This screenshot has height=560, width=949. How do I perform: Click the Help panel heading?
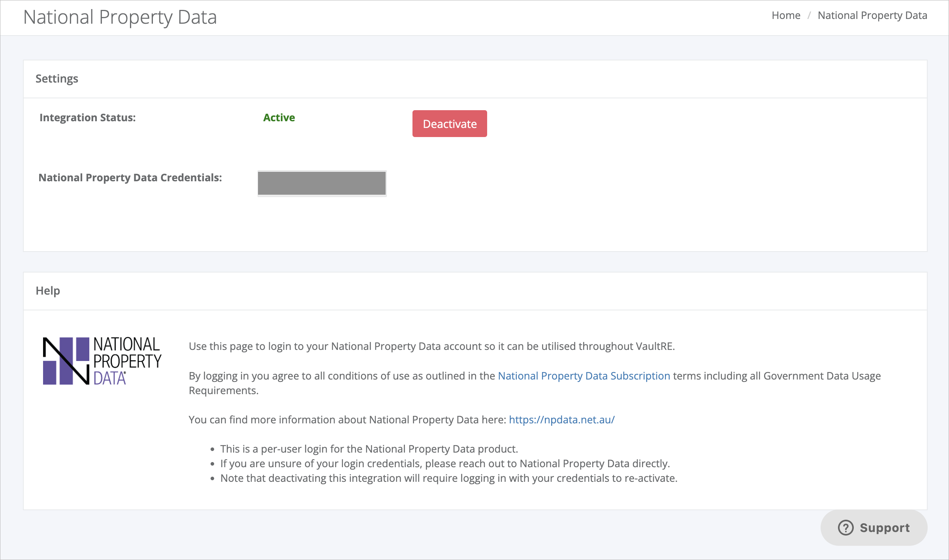[48, 291]
